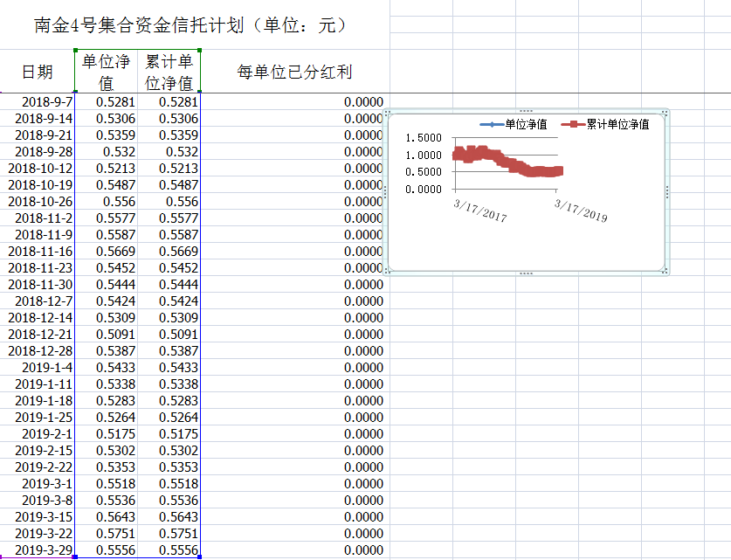This screenshot has height=560, width=731.
Task: Click 每单位已分红利 cell for row 2019-3-29
Action: [294, 550]
